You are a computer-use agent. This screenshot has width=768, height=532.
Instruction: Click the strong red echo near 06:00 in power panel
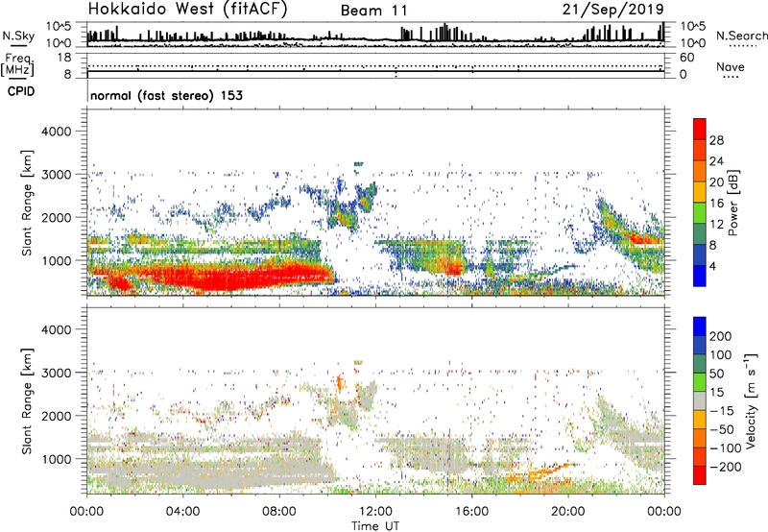click(x=230, y=278)
